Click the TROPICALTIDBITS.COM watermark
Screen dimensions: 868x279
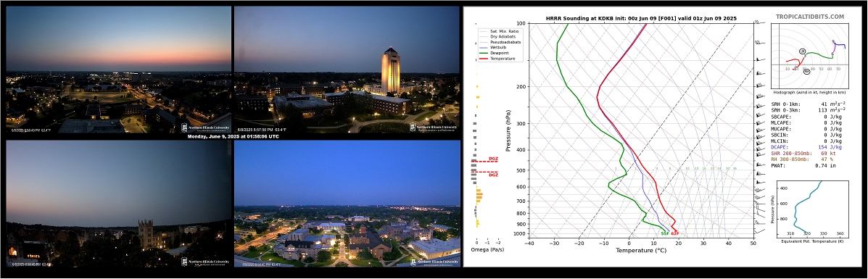pos(809,17)
